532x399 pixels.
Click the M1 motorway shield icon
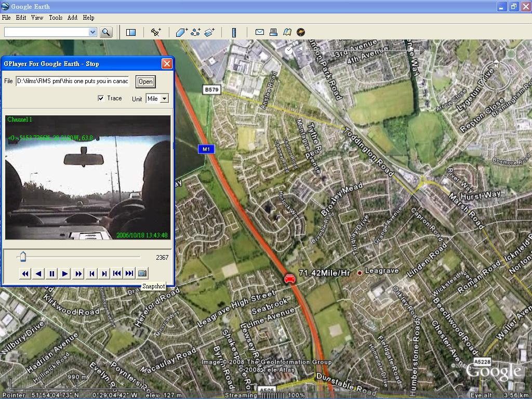206,149
